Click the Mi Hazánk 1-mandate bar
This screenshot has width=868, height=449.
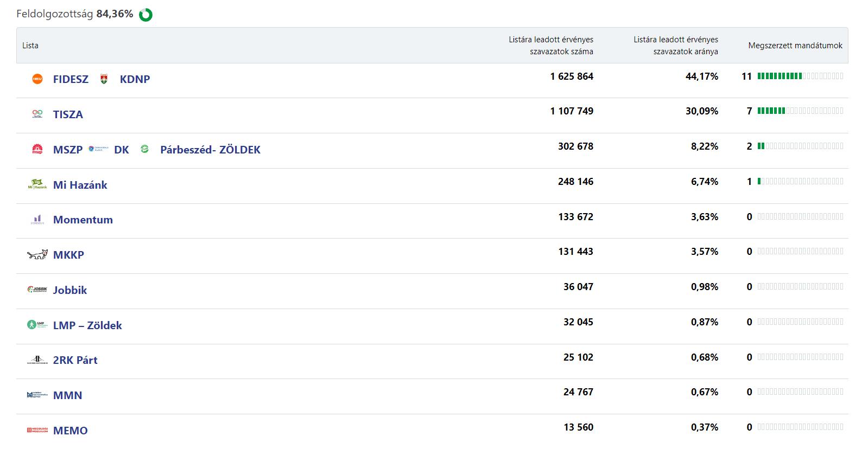point(800,181)
